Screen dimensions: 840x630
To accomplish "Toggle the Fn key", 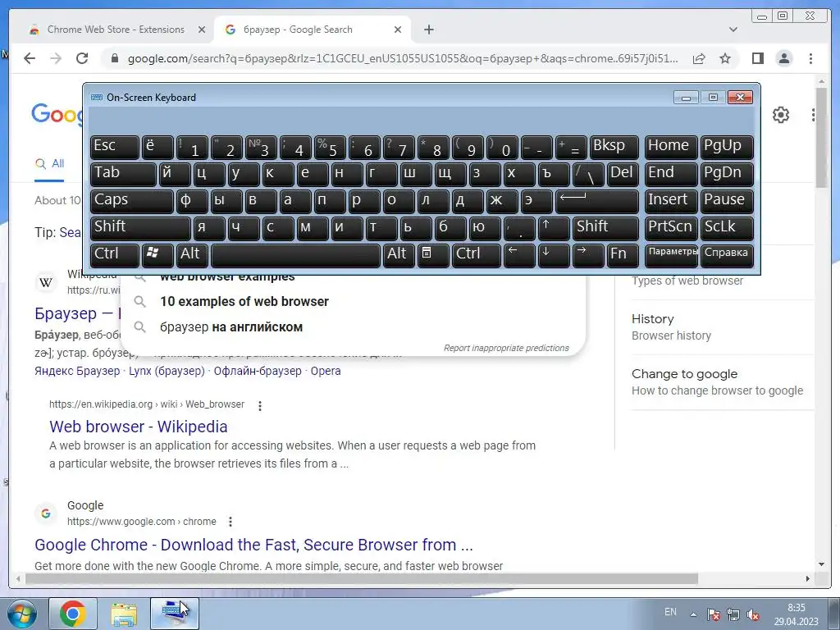I will (623, 254).
